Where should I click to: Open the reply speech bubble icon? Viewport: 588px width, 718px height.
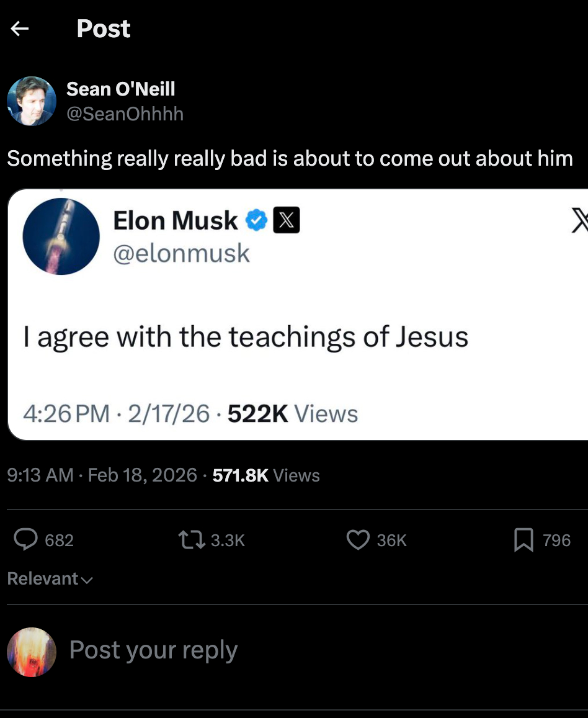(25, 540)
